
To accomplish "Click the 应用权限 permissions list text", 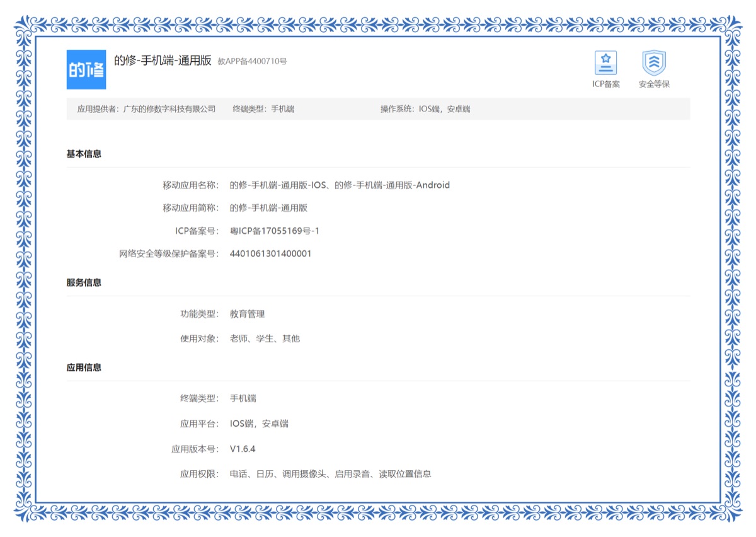I will [x=330, y=474].
